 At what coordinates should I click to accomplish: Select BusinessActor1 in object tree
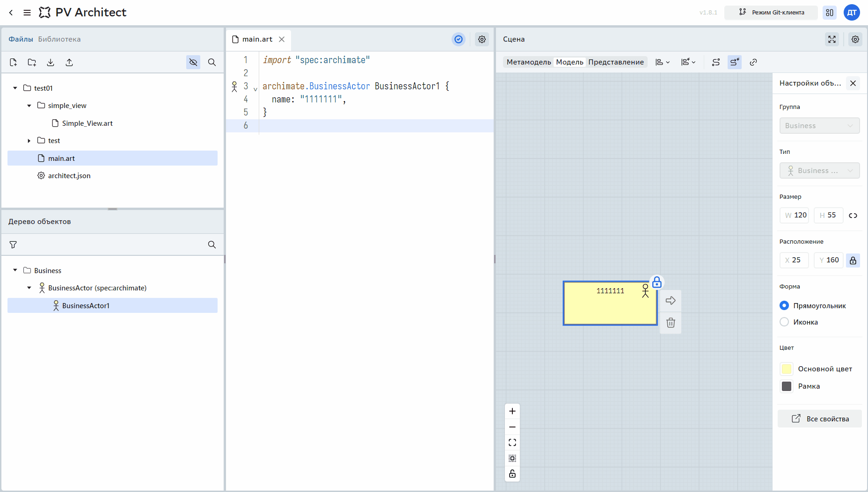coord(112,305)
